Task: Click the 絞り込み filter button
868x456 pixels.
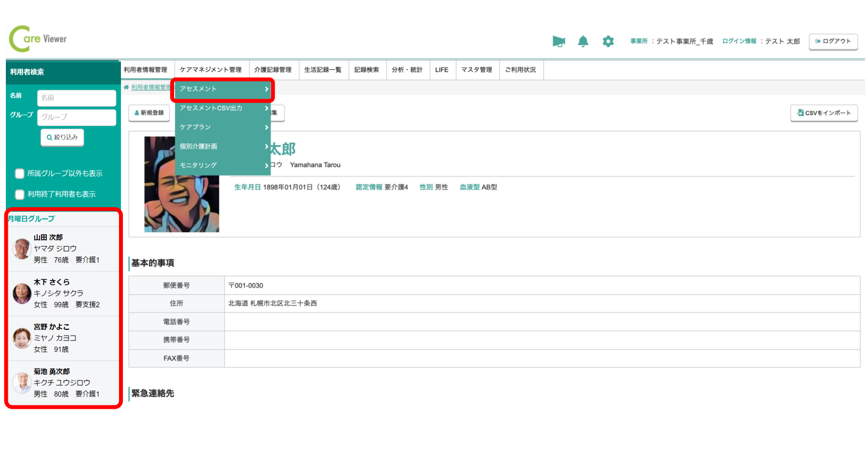Action: click(62, 137)
